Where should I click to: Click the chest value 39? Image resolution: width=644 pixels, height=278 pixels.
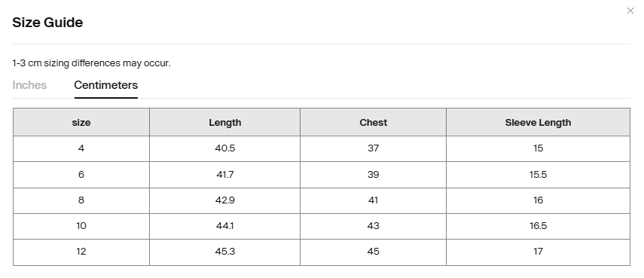pyautogui.click(x=374, y=175)
